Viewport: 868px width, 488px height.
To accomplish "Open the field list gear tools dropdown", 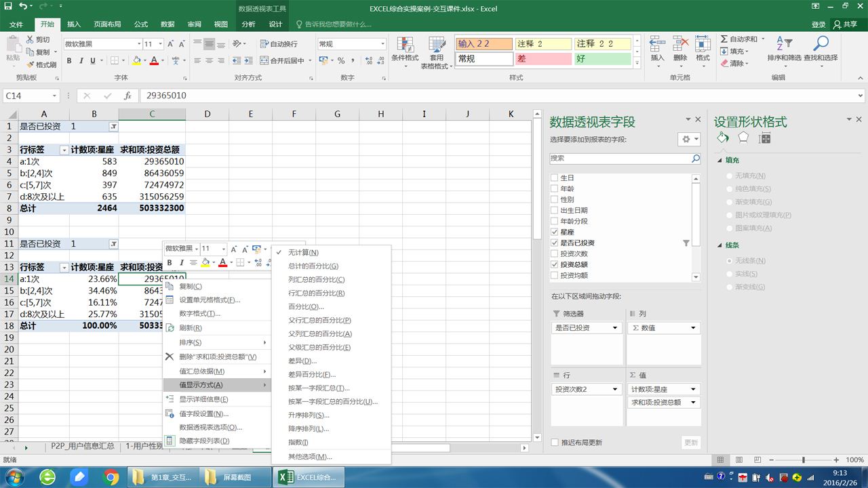I will click(689, 139).
